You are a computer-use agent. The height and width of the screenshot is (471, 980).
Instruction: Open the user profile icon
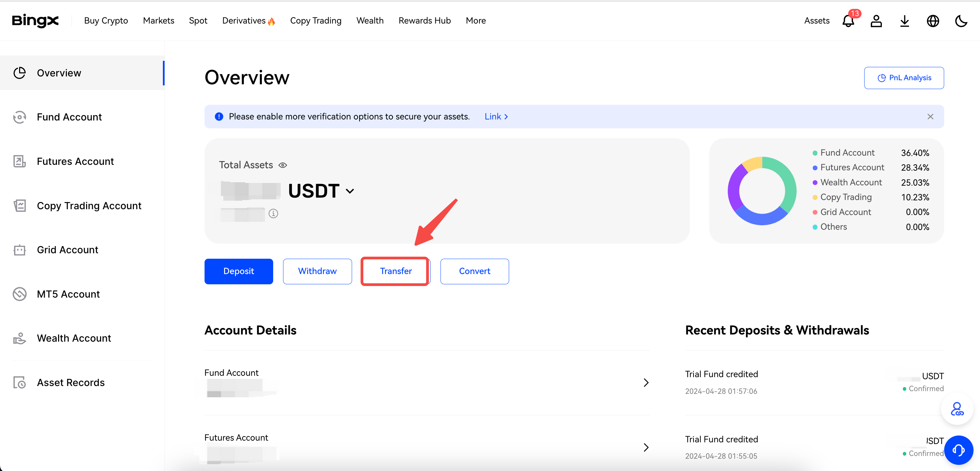[876, 20]
